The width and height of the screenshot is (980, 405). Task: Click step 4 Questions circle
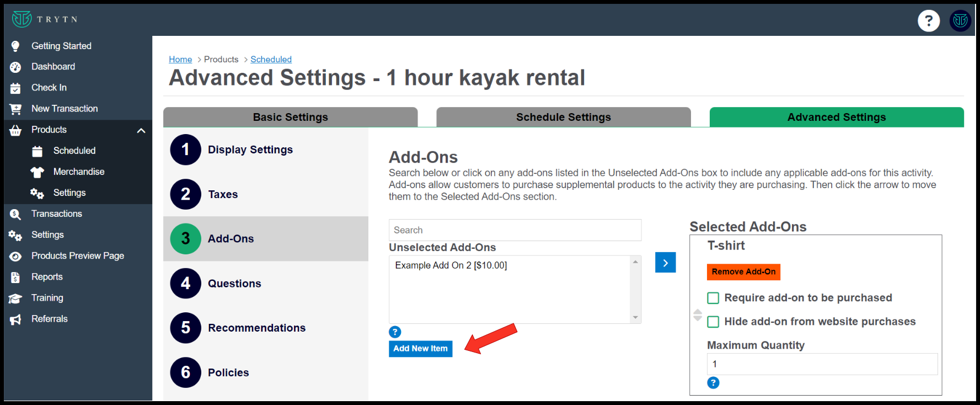(186, 283)
